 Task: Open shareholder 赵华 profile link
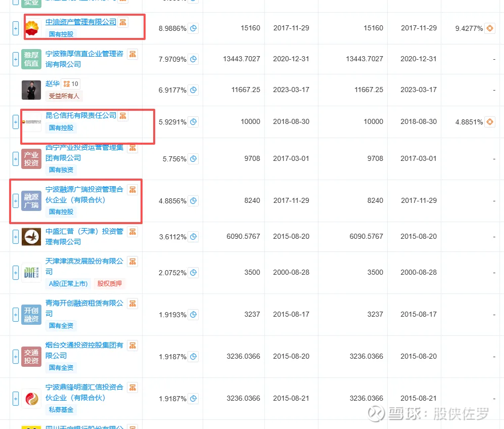tap(53, 83)
